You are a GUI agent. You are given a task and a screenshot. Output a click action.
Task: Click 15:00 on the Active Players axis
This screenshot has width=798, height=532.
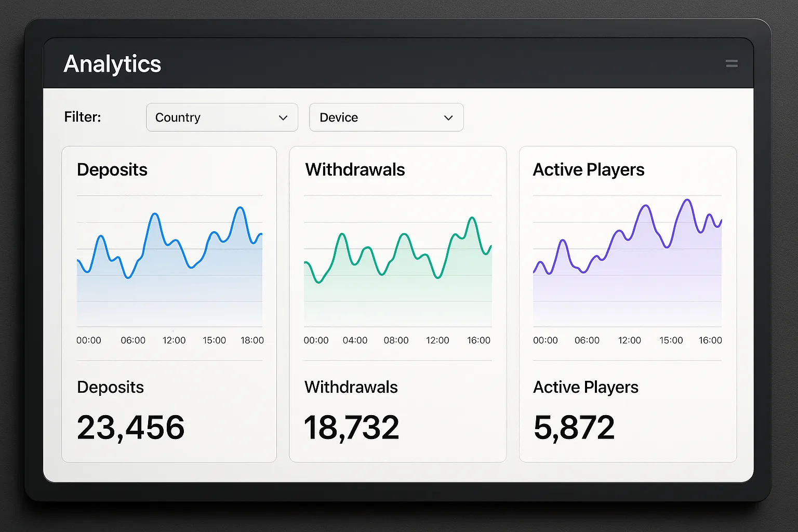coord(671,340)
